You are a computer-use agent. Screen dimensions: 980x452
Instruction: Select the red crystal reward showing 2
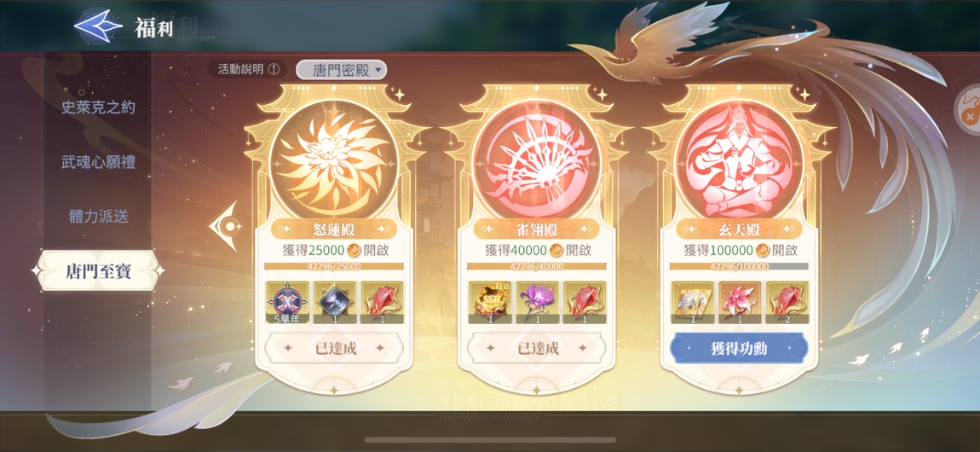[x=787, y=303]
